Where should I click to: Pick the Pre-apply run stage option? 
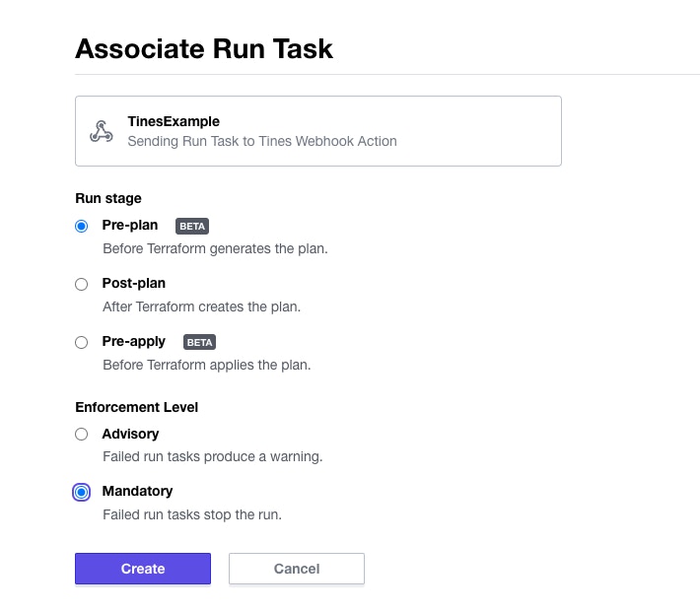(81, 342)
